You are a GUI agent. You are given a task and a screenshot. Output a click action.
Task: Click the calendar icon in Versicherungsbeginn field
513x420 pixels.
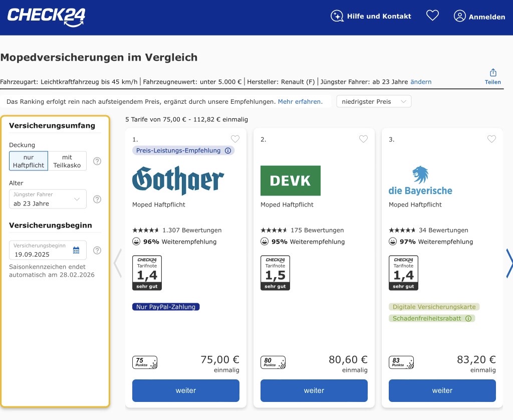coord(76,250)
